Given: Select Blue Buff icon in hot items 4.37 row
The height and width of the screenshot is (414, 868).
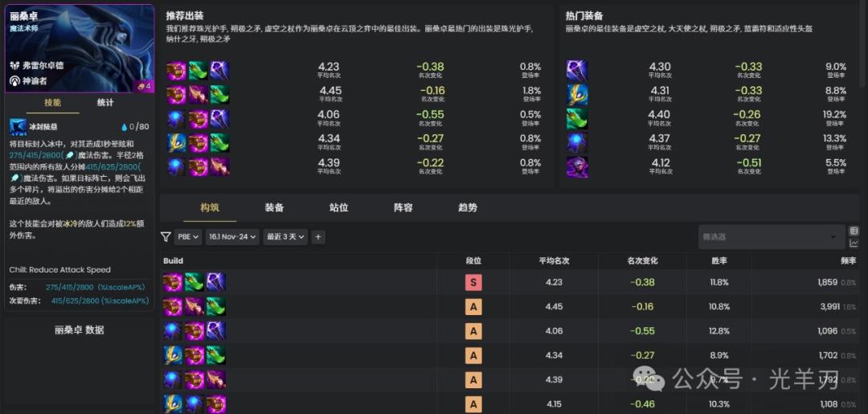Looking at the screenshot, I should coord(577,143).
